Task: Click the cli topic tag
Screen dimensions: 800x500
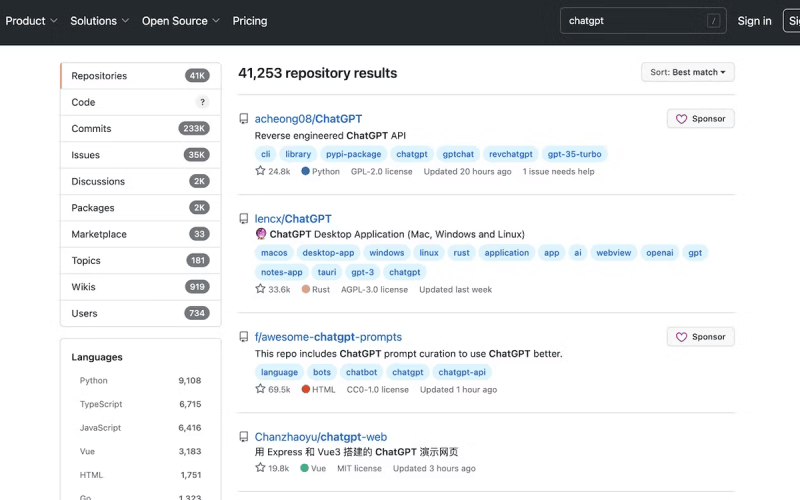Action: (266, 154)
